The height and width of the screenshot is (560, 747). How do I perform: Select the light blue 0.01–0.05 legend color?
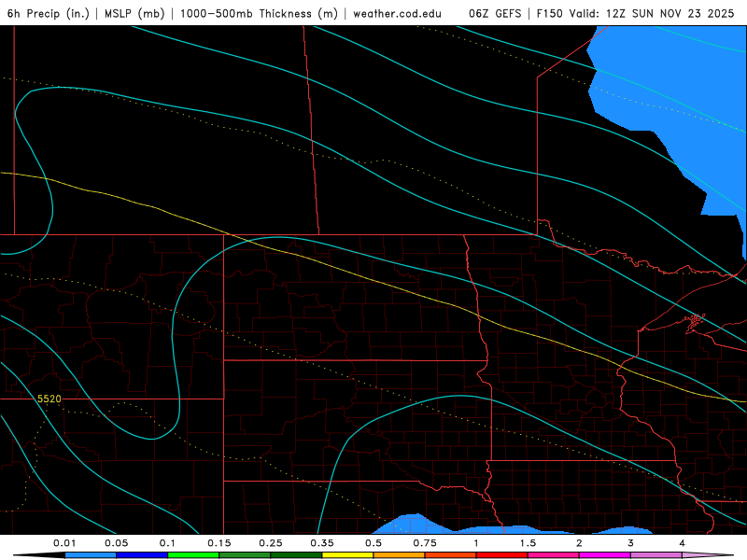(x=91, y=555)
